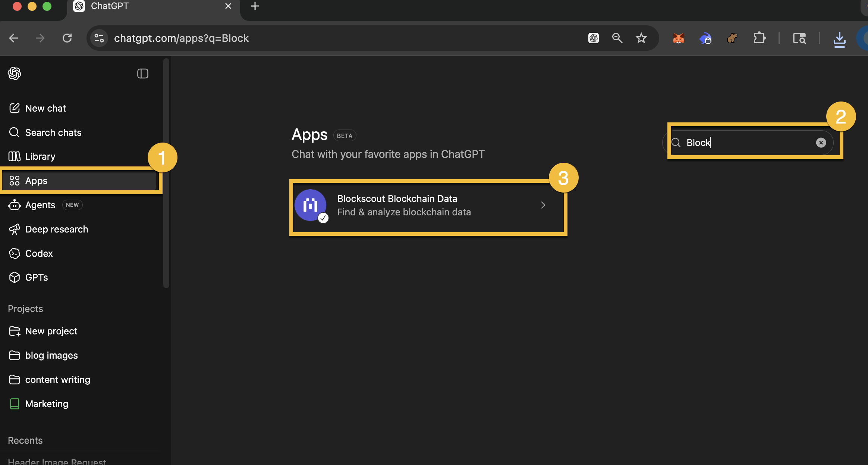This screenshot has width=868, height=465.
Task: Open the MetaMask extension
Action: click(678, 38)
